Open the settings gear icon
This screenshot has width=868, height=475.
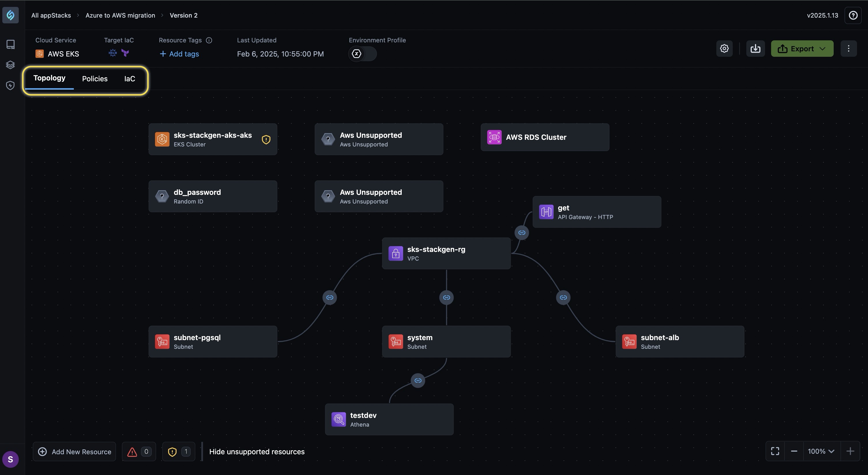[x=724, y=48]
